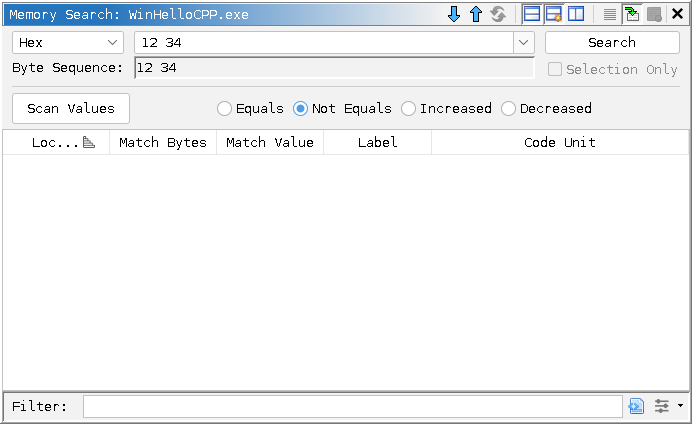This screenshot has height=424, width=692.
Task: Expand the search input history dropdown
Action: tap(524, 42)
